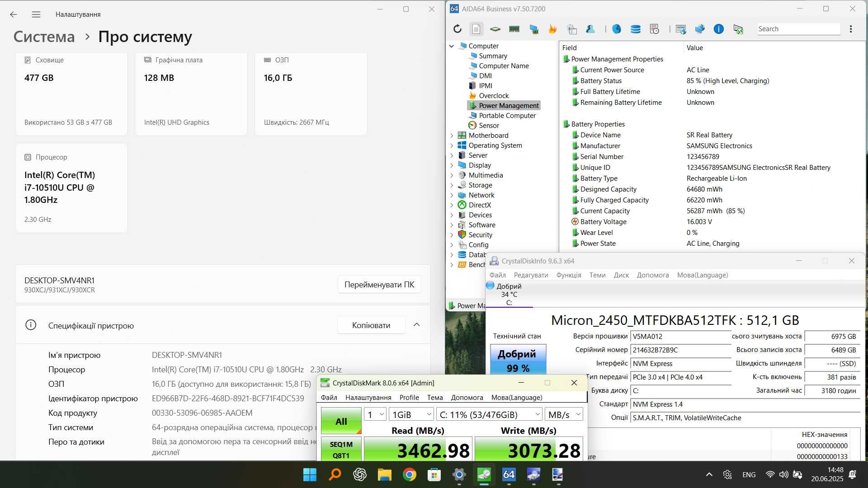The width and height of the screenshot is (868, 488).
Task: Open Microsoft Store from the taskbar
Action: (x=434, y=474)
